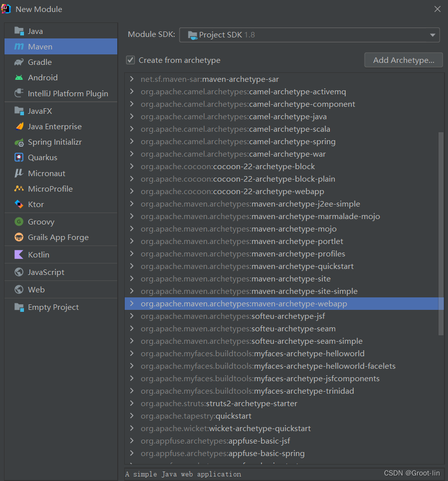Click the Web globe icon

tap(19, 289)
